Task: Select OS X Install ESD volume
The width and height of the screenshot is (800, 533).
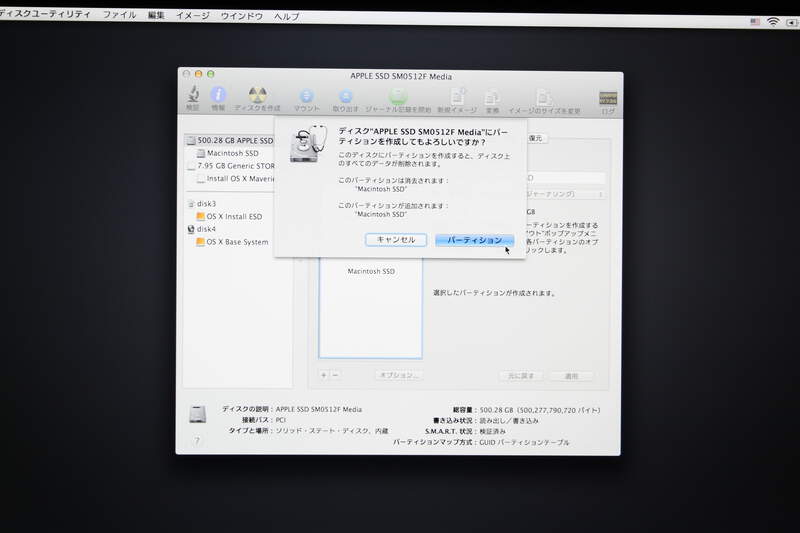Action: pyautogui.click(x=233, y=216)
